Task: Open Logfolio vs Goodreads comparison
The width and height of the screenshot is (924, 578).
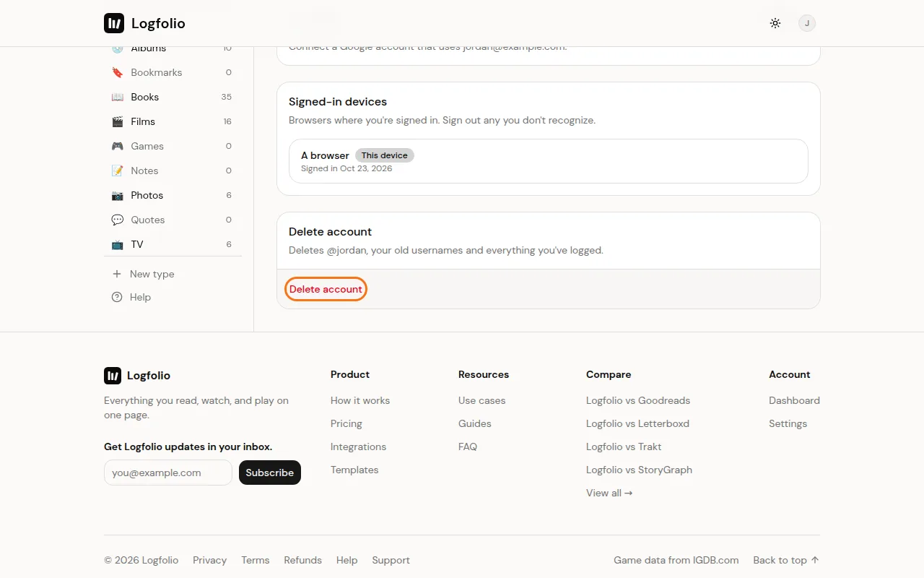Action: pyautogui.click(x=638, y=400)
